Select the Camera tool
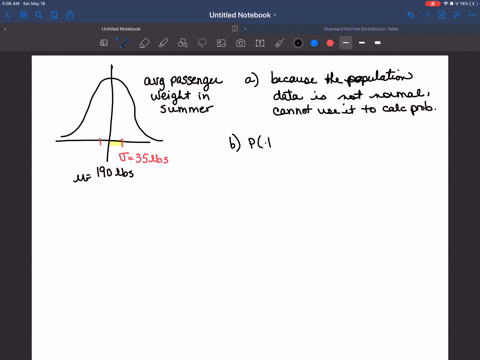Image resolution: width=480 pixels, height=360 pixels. pos(241,43)
